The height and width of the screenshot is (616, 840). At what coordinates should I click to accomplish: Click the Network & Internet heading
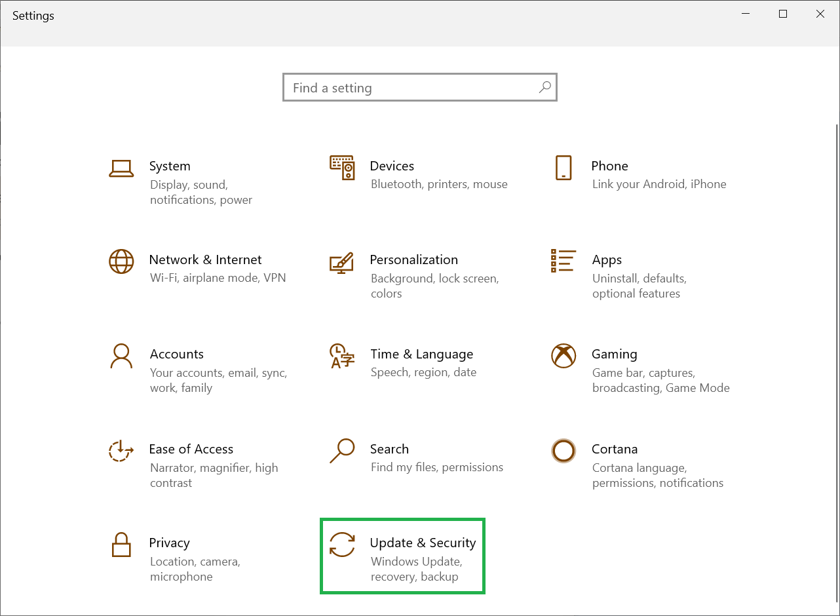(x=205, y=260)
